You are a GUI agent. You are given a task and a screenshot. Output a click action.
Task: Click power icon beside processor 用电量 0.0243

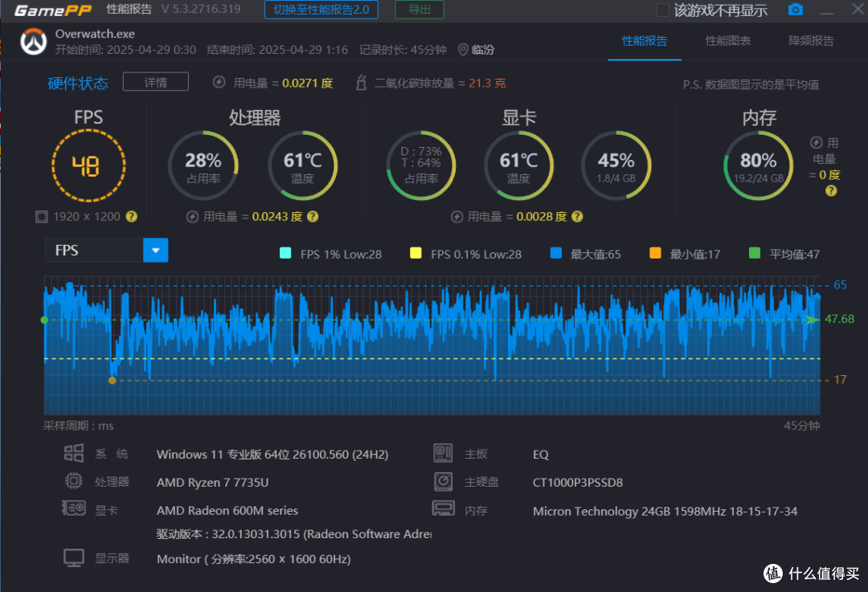pos(192,216)
